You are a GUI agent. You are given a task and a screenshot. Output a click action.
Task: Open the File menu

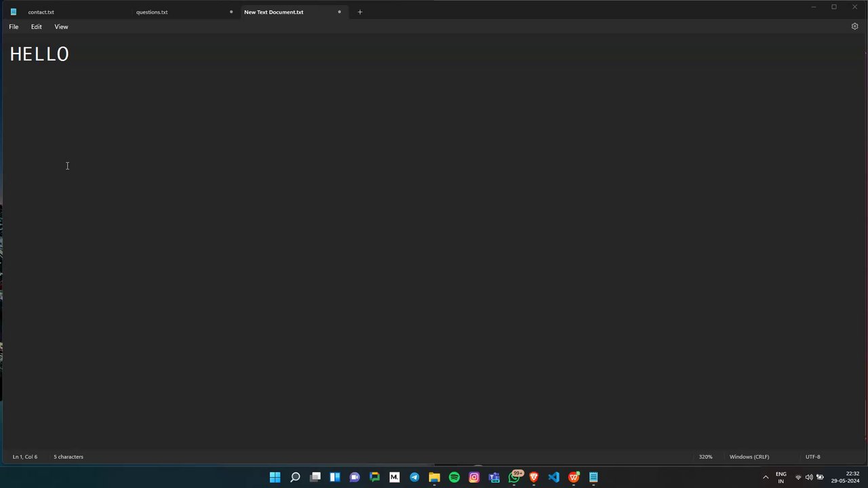(14, 26)
